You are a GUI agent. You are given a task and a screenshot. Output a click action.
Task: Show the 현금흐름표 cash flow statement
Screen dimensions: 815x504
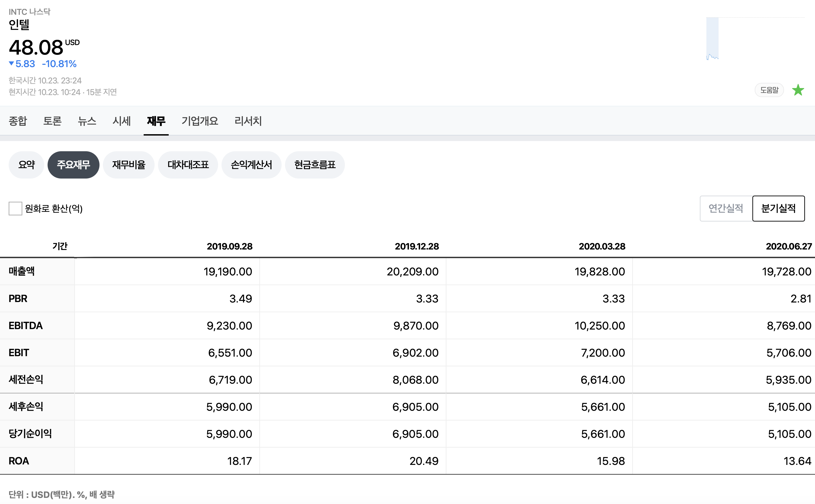tap(315, 165)
